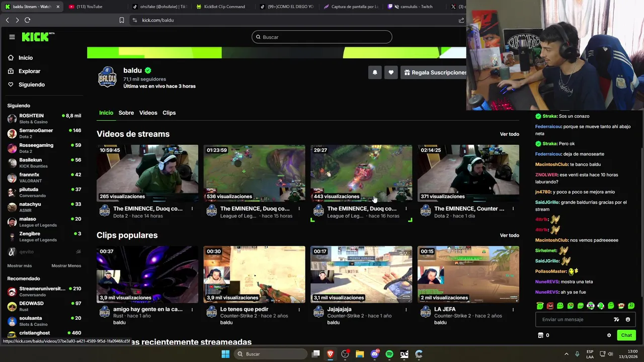Open options for the Dota 2 1-day-ago video
This screenshot has height=362, width=644.
(513, 209)
